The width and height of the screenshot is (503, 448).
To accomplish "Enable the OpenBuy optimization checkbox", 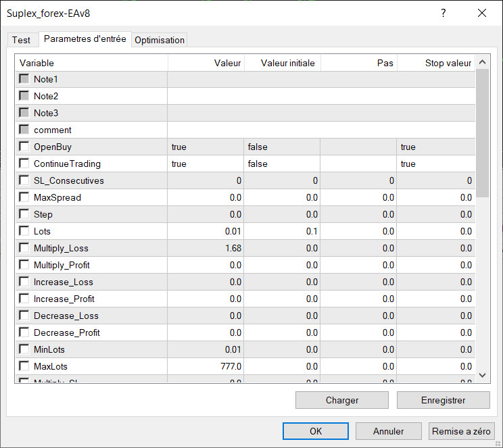I will [24, 147].
